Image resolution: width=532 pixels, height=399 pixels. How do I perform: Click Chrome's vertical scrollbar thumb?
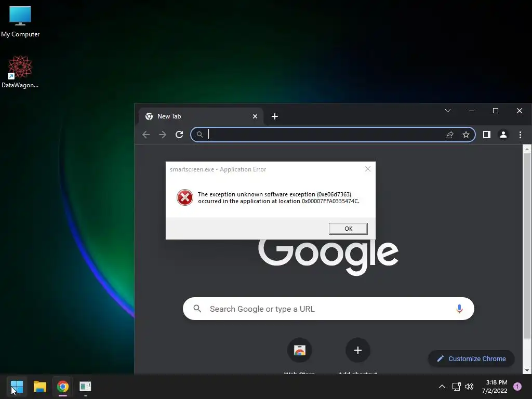click(x=527, y=246)
